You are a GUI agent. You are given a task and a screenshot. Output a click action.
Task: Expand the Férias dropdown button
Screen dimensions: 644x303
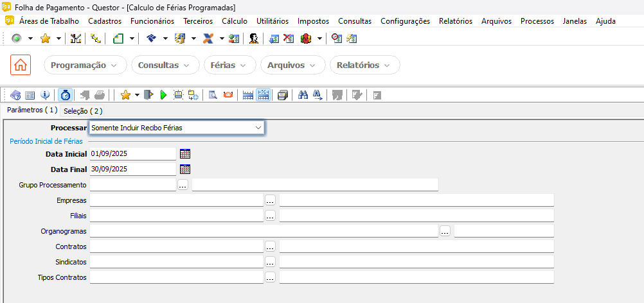pyautogui.click(x=229, y=65)
